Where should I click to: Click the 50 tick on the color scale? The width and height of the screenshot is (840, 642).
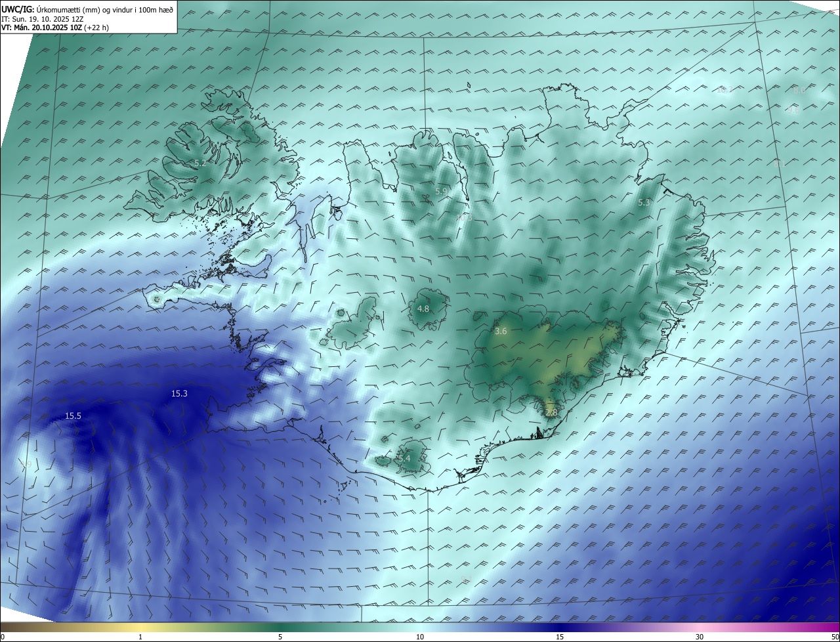point(834,637)
